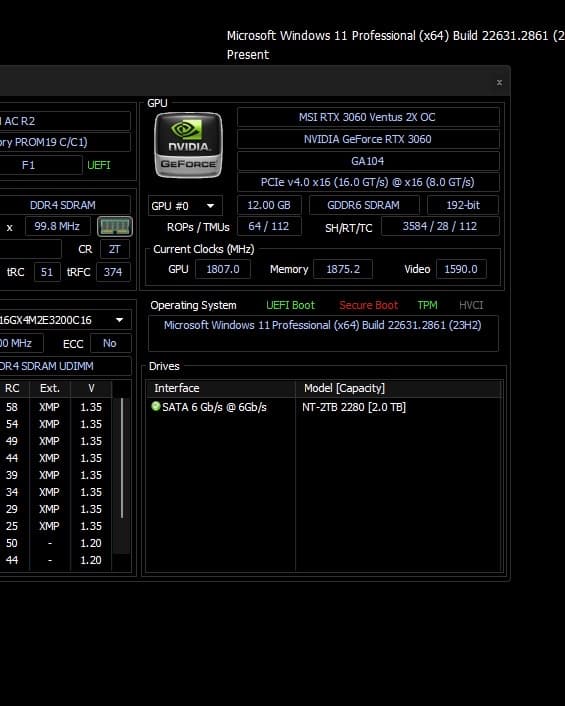This screenshot has height=706, width=565.
Task: Click the TPM indicator
Action: 427,305
